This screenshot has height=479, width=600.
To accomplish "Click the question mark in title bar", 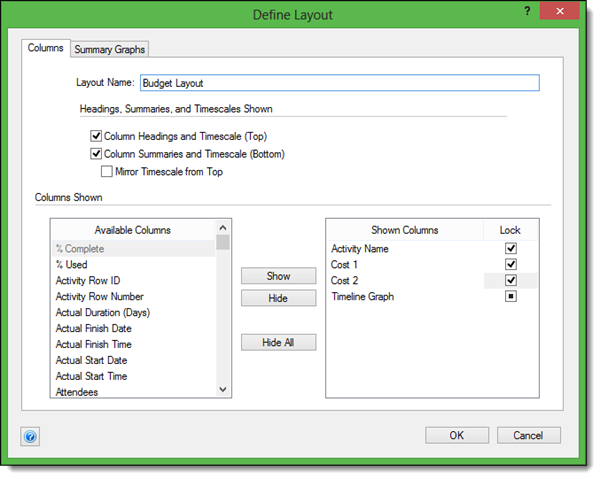I will point(526,11).
